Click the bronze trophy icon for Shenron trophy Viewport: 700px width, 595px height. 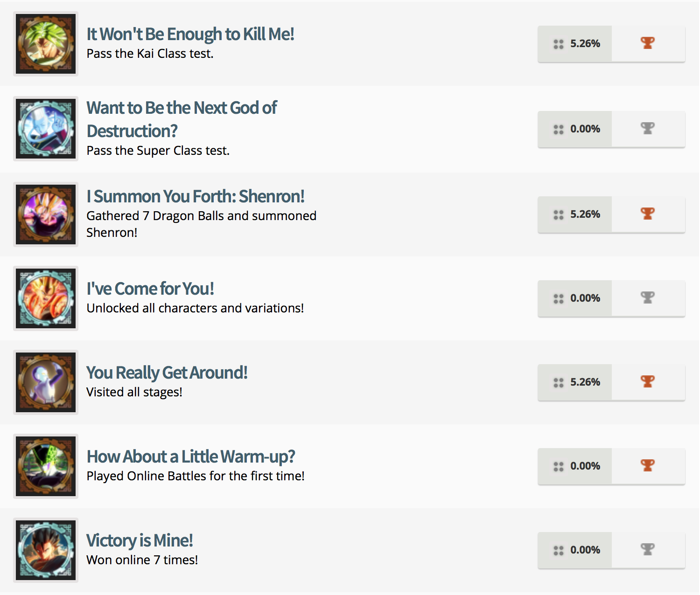tap(648, 214)
